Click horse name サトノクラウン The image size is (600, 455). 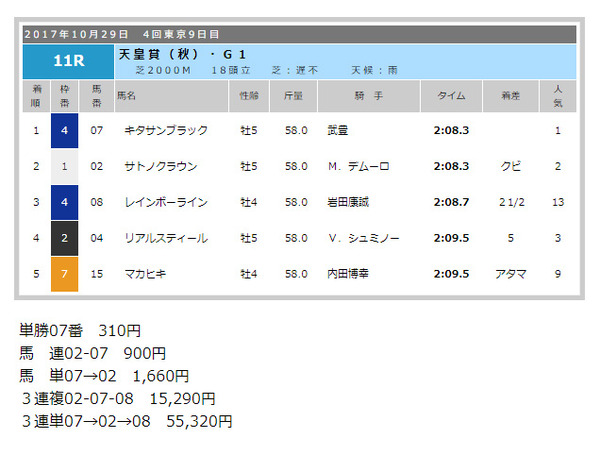[x=161, y=166]
